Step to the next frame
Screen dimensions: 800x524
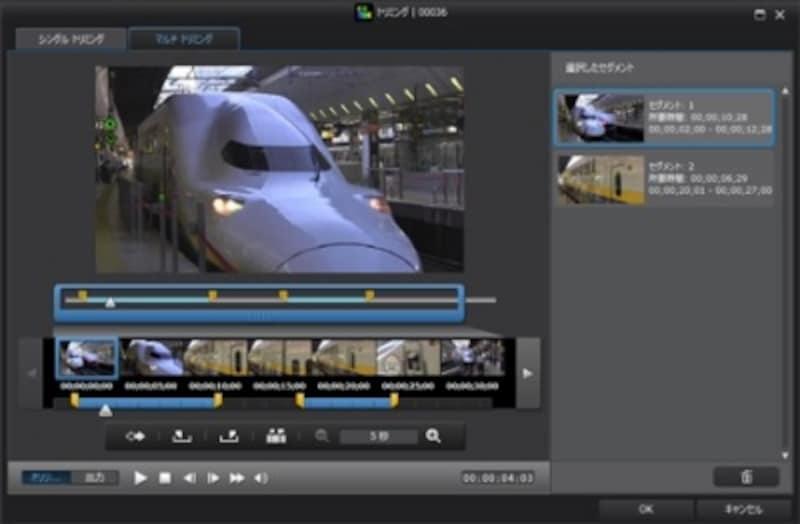point(213,478)
